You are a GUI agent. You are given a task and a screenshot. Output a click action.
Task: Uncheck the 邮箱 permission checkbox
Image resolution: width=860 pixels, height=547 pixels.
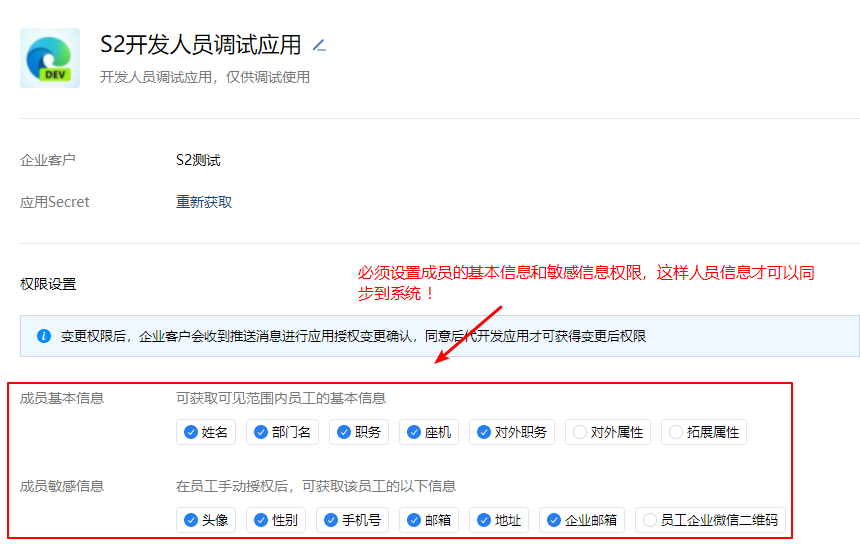point(413,520)
